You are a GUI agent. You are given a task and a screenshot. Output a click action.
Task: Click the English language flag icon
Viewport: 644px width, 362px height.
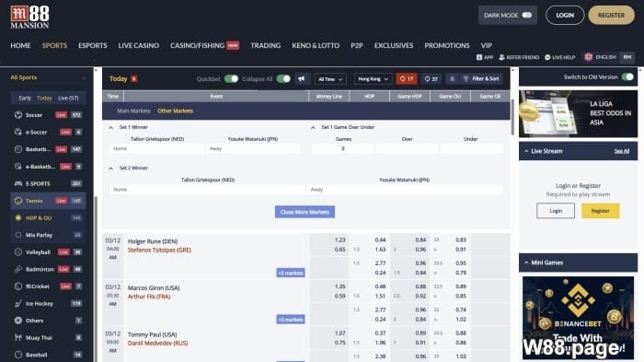click(x=588, y=57)
